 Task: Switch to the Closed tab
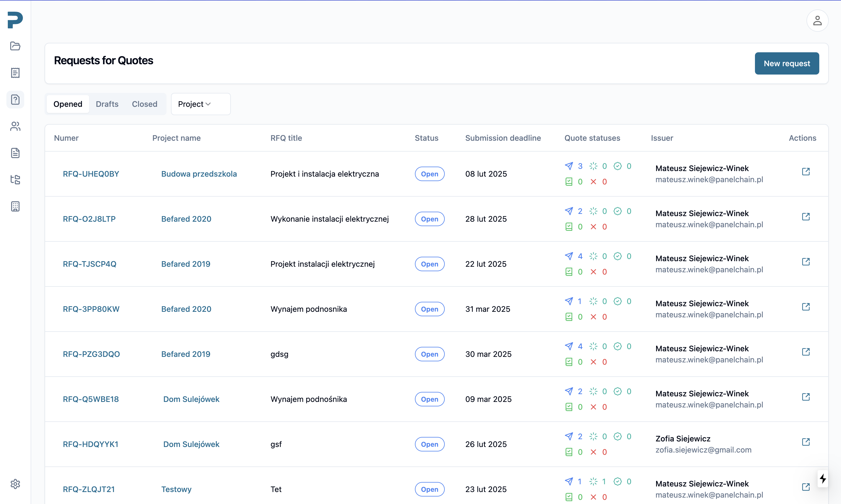click(x=145, y=104)
